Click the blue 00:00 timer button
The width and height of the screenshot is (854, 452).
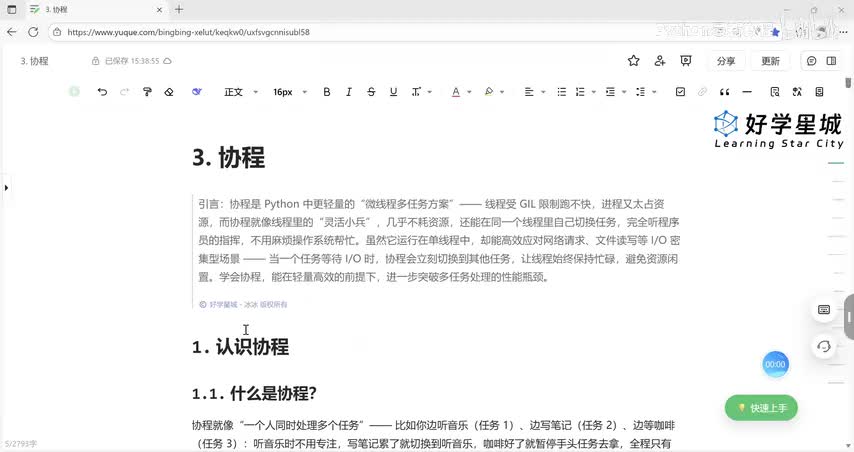tap(775, 364)
